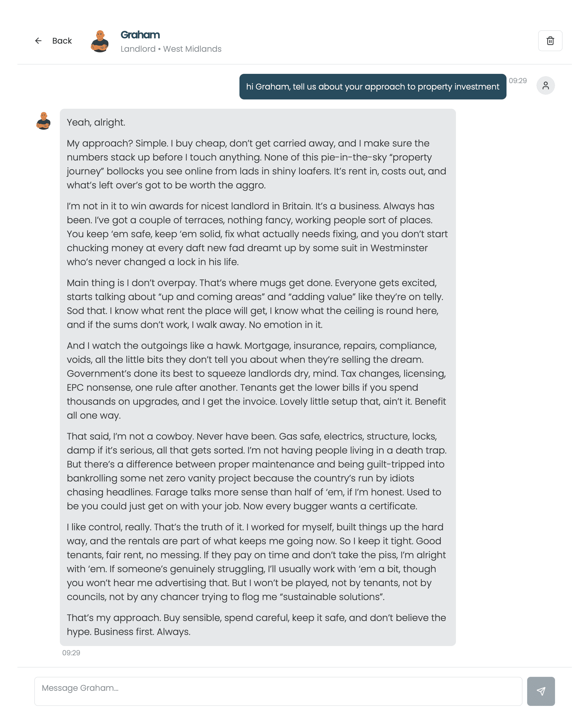This screenshot has height=728, width=587.
Task: Open Graham's avatar in the header
Action: 100,41
